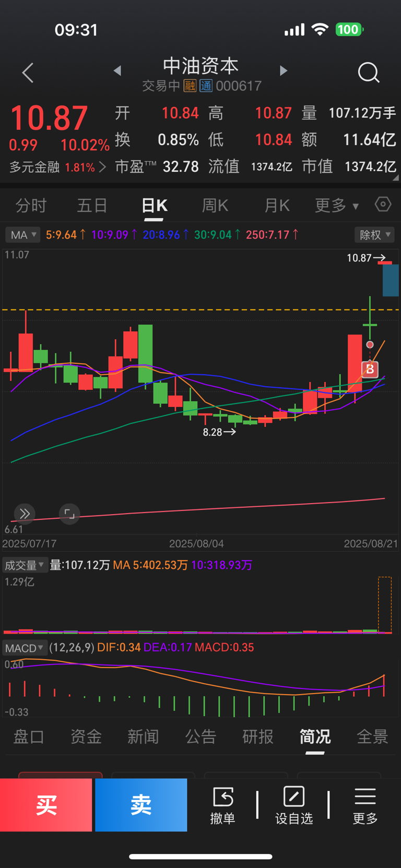Switch to the 五日 tab
This screenshot has width=401, height=868.
coord(92,206)
